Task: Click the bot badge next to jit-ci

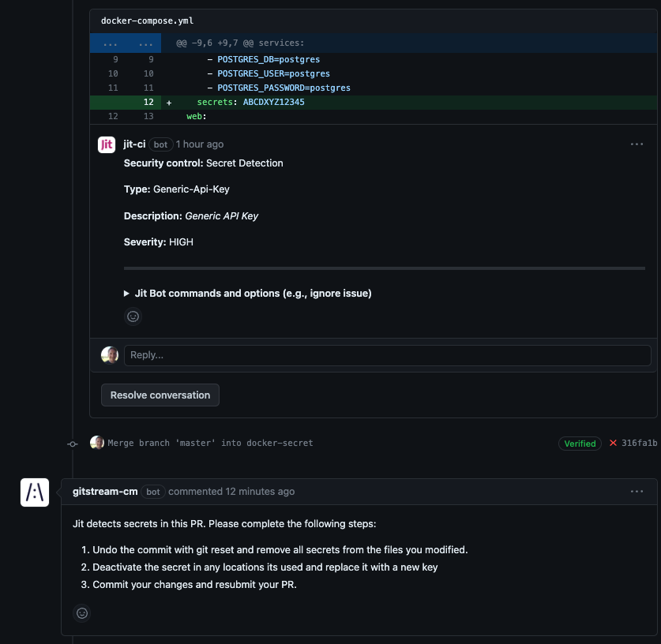Action: 159,144
